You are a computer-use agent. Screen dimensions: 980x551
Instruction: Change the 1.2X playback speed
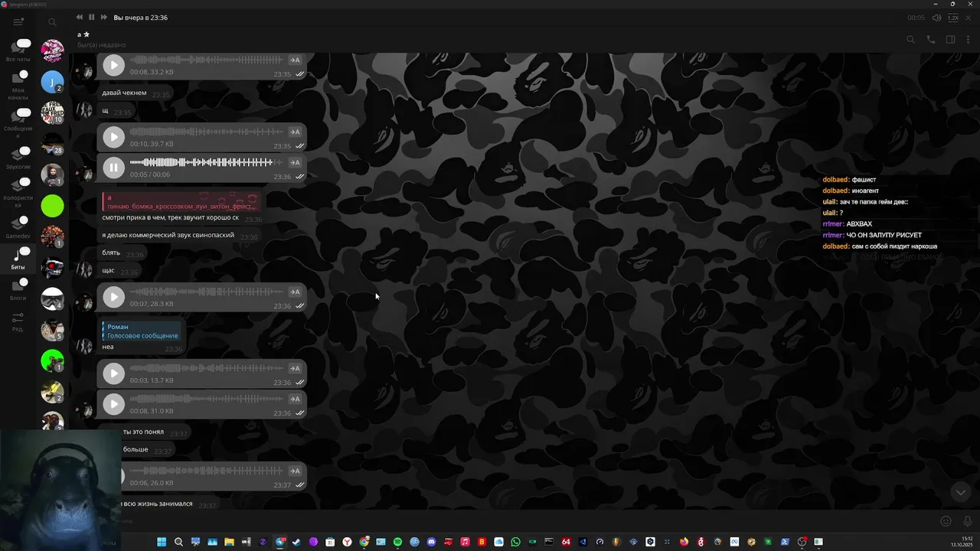(953, 18)
